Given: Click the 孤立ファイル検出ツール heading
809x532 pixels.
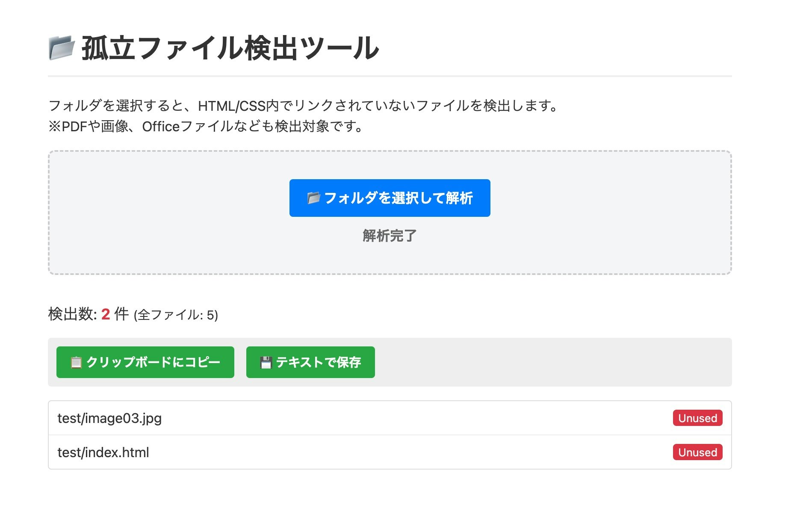Looking at the screenshot, I should click(230, 48).
